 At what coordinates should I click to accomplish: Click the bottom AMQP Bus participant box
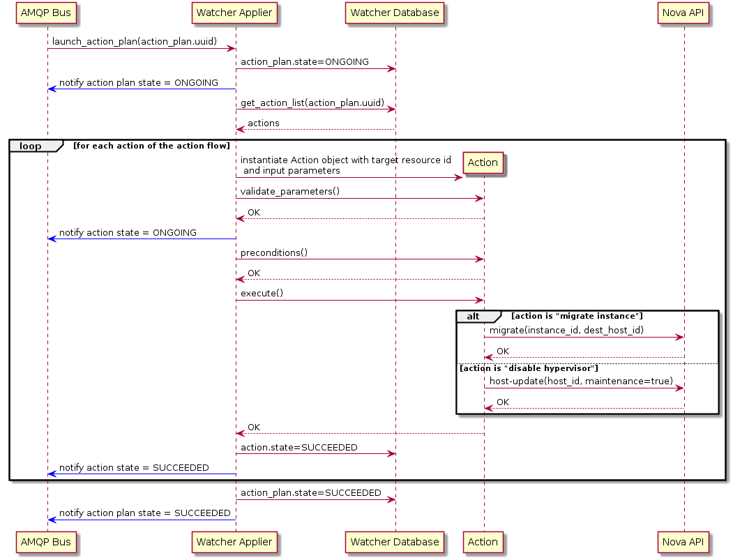tap(46, 542)
